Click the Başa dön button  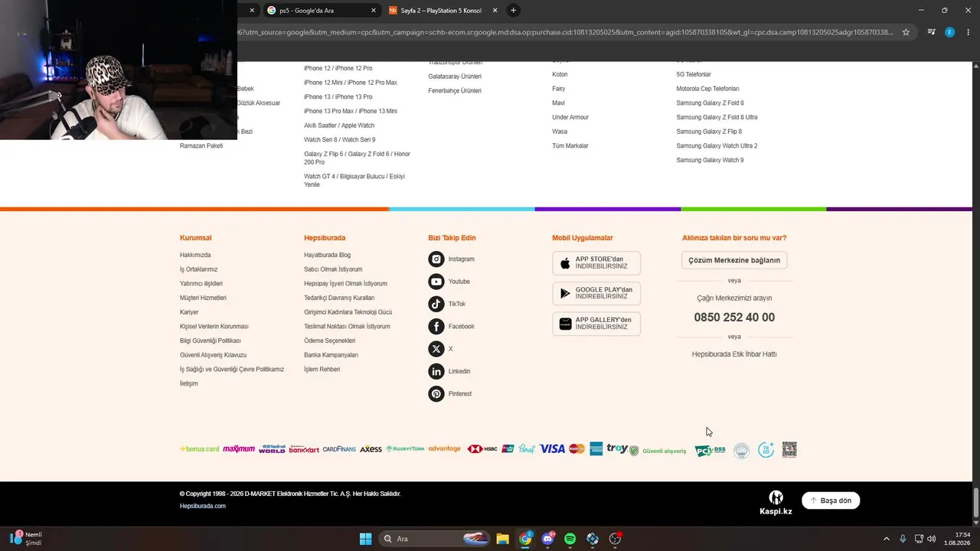pos(831,500)
